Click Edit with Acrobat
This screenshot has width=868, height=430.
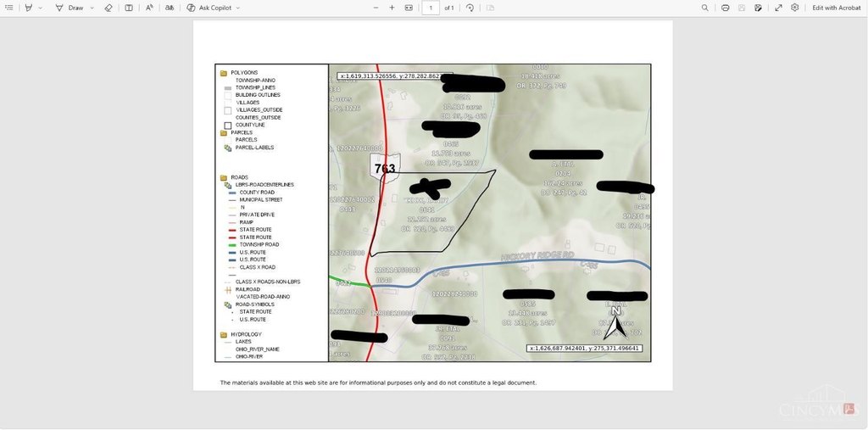[x=837, y=8]
